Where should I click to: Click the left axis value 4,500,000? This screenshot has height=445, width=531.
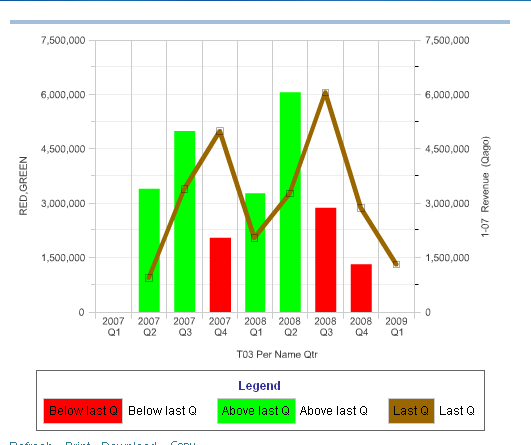pyautogui.click(x=63, y=149)
